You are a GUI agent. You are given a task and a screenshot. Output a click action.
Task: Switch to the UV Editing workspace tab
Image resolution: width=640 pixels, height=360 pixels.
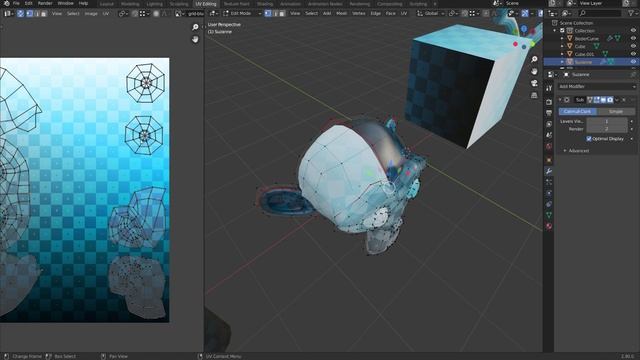(x=206, y=4)
